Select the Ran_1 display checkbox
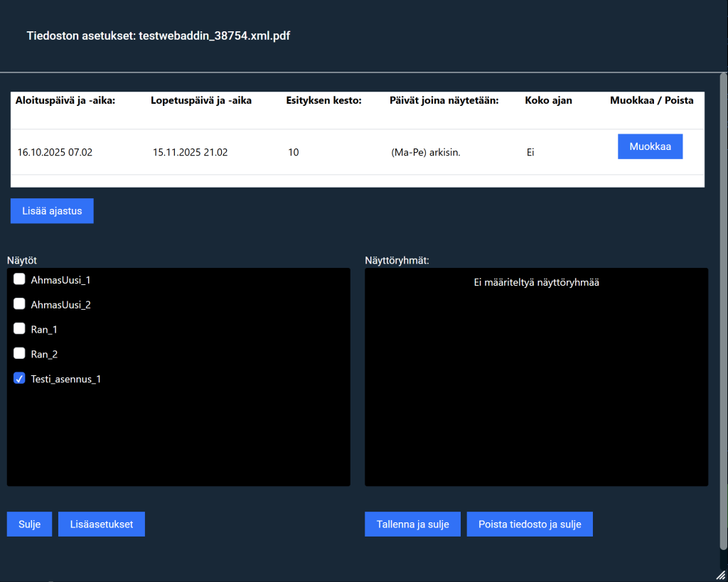The image size is (728, 582). [20, 329]
